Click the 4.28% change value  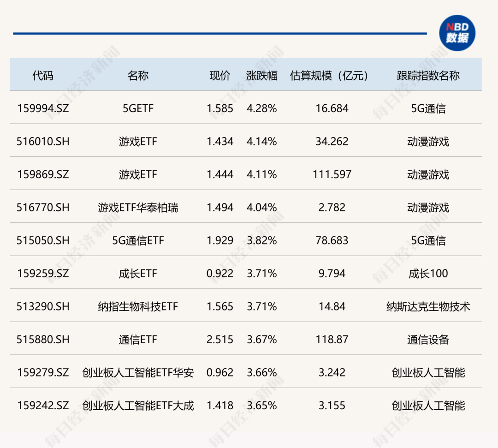tap(261, 108)
